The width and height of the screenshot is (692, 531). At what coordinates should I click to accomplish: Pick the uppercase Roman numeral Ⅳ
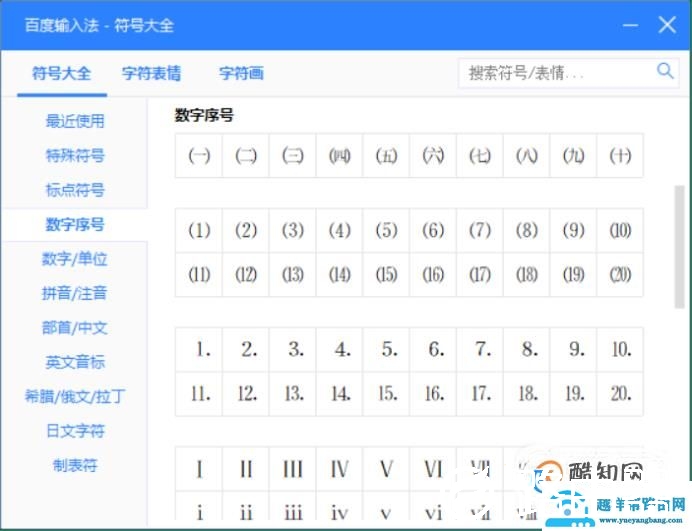pyautogui.click(x=339, y=469)
